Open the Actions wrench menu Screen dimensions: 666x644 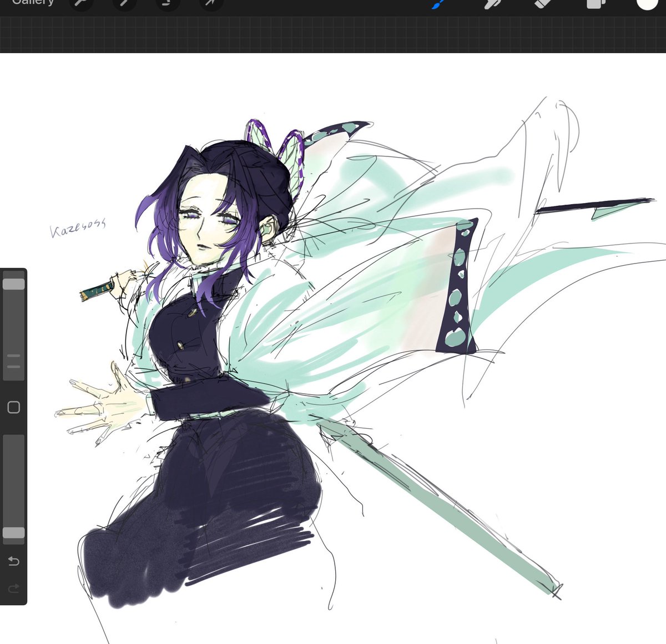pyautogui.click(x=82, y=3)
